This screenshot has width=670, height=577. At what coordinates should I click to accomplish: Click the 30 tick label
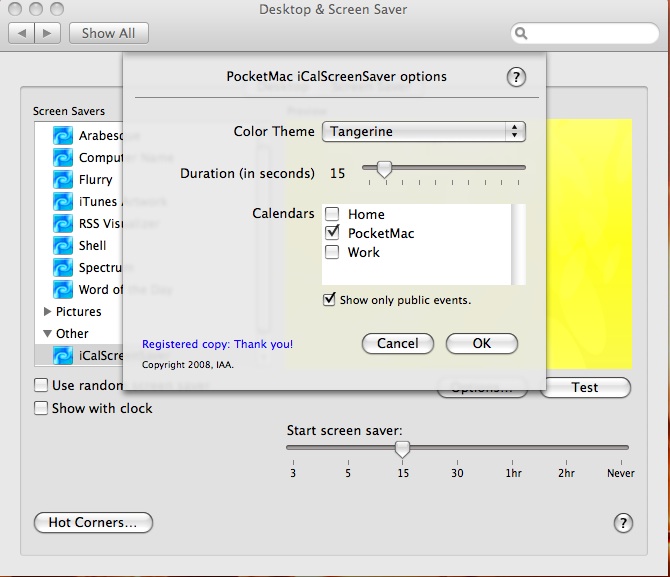click(457, 473)
